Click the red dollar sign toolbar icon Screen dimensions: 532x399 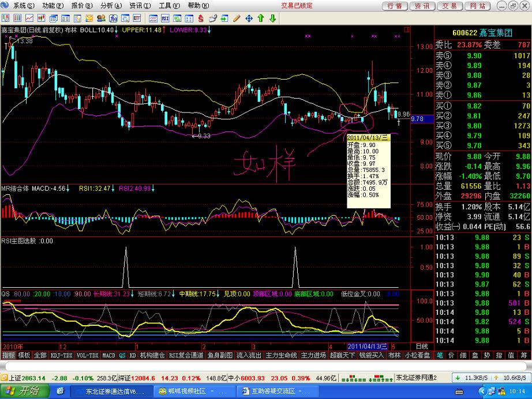point(201,18)
